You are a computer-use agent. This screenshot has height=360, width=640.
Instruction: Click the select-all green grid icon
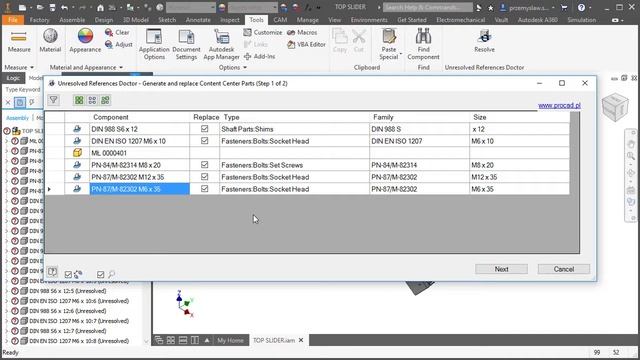(x=79, y=100)
